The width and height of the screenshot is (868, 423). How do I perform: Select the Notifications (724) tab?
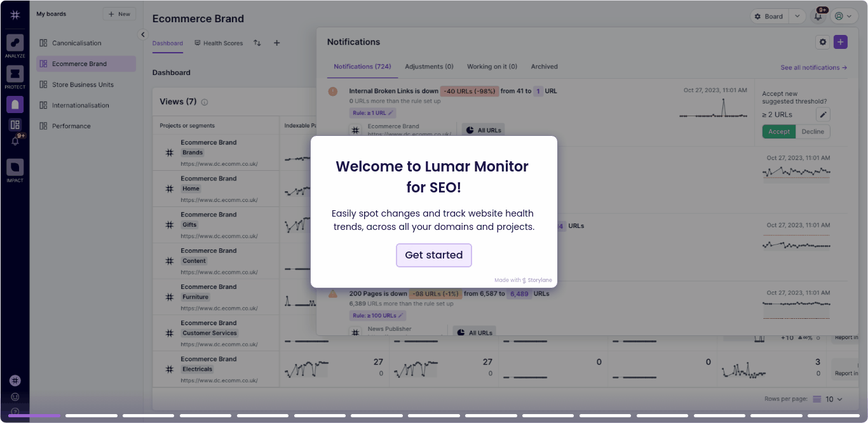[362, 67]
